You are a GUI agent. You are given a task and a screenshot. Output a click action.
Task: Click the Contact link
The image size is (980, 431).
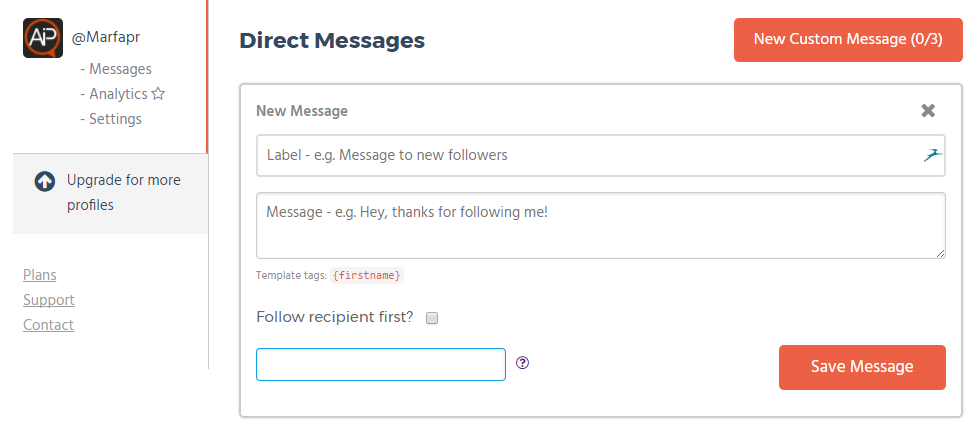48,325
